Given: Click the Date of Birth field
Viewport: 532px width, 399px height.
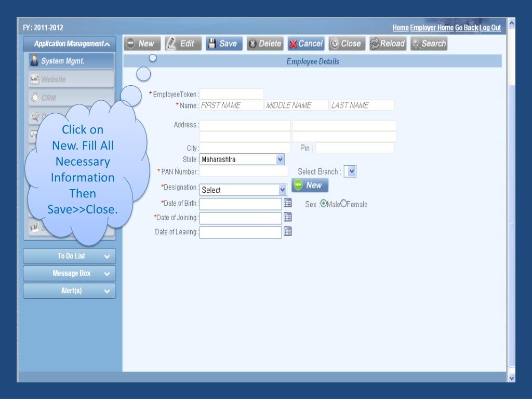Looking at the screenshot, I should click(241, 204).
